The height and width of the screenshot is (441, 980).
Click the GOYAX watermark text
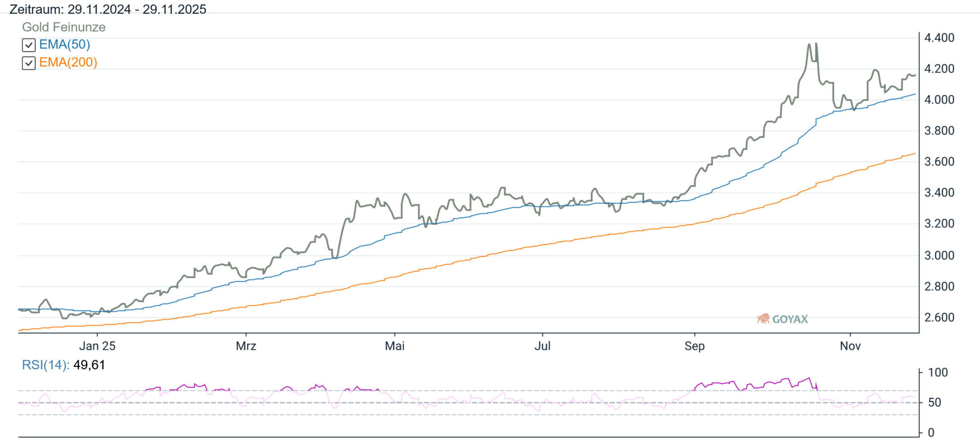click(790, 319)
